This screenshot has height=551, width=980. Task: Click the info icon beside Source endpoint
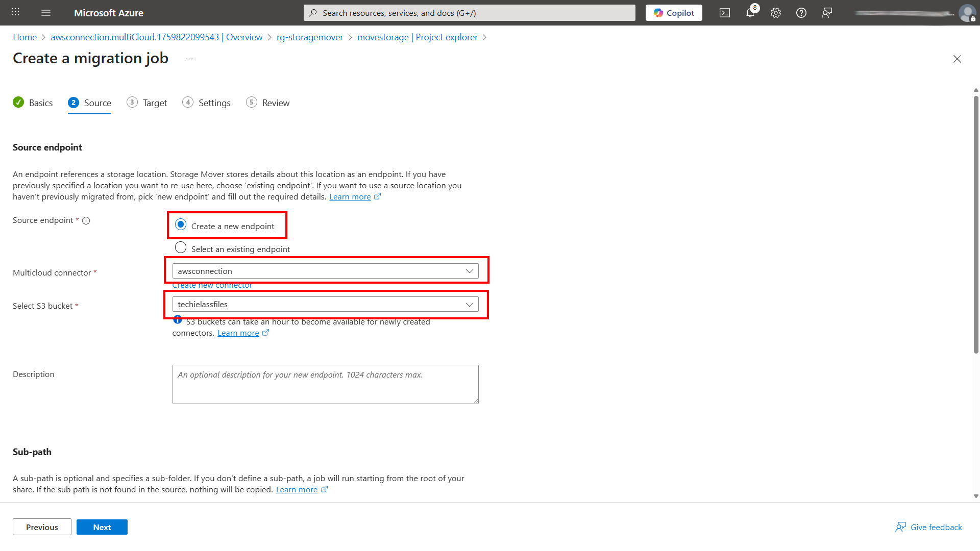86,220
